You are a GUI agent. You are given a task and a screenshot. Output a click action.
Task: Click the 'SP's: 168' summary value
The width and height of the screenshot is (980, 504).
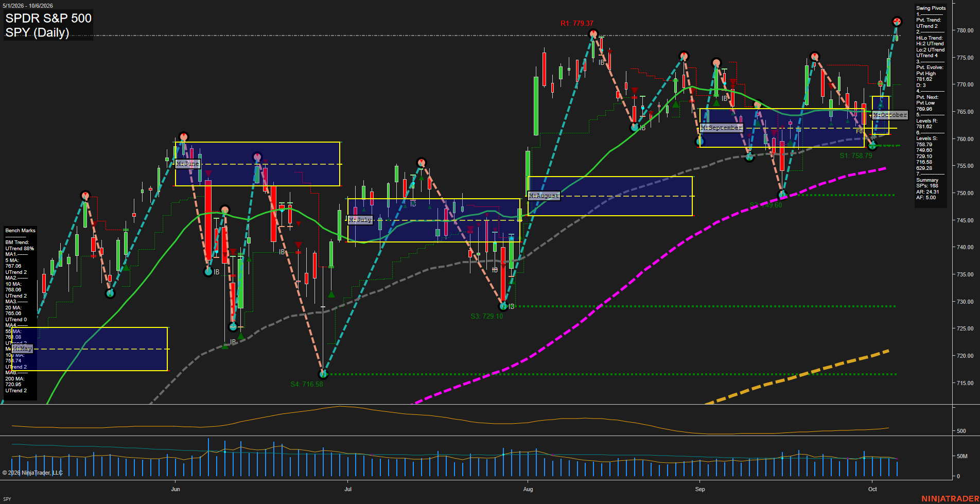(927, 186)
